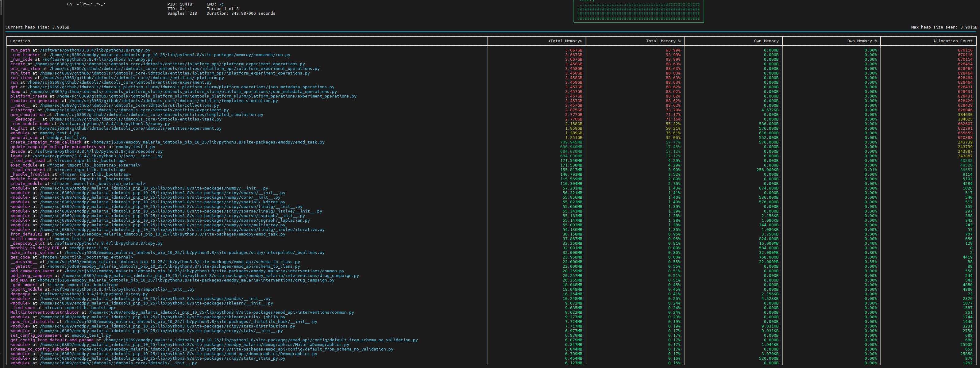Select the run_path at runpy.py row

point(80,50)
